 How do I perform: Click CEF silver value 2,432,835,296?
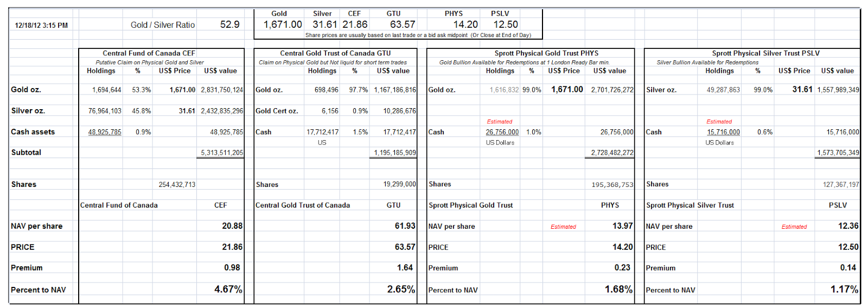[222, 111]
